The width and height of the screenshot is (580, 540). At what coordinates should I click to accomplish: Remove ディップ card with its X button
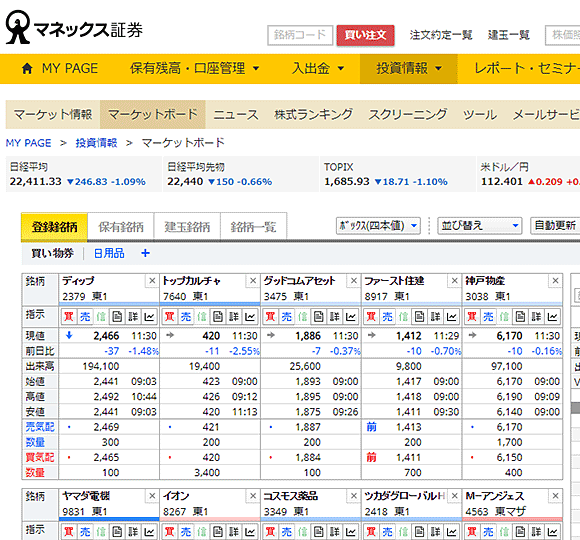tap(152, 281)
